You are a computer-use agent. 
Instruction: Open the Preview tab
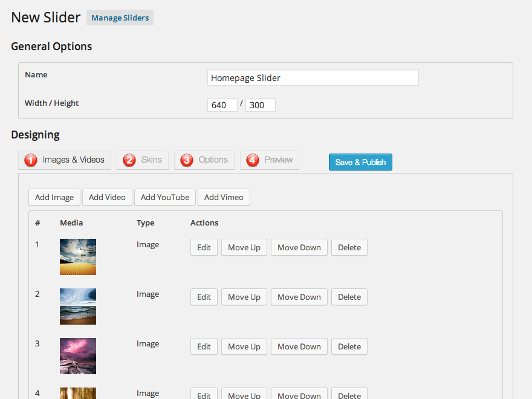tap(270, 160)
